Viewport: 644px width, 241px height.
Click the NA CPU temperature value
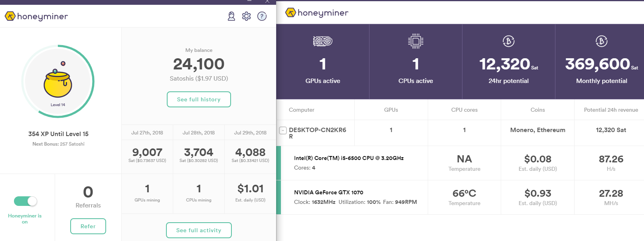click(x=464, y=159)
